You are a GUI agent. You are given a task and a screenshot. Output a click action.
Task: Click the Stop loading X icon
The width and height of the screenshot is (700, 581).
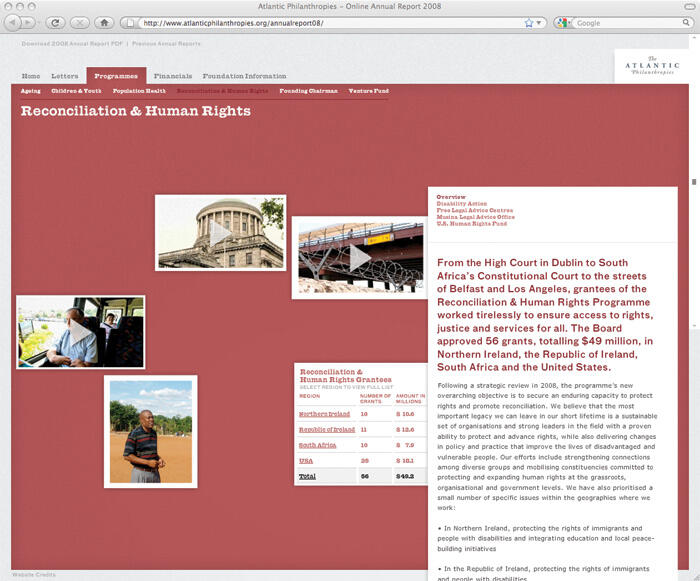pyautogui.click(x=79, y=22)
